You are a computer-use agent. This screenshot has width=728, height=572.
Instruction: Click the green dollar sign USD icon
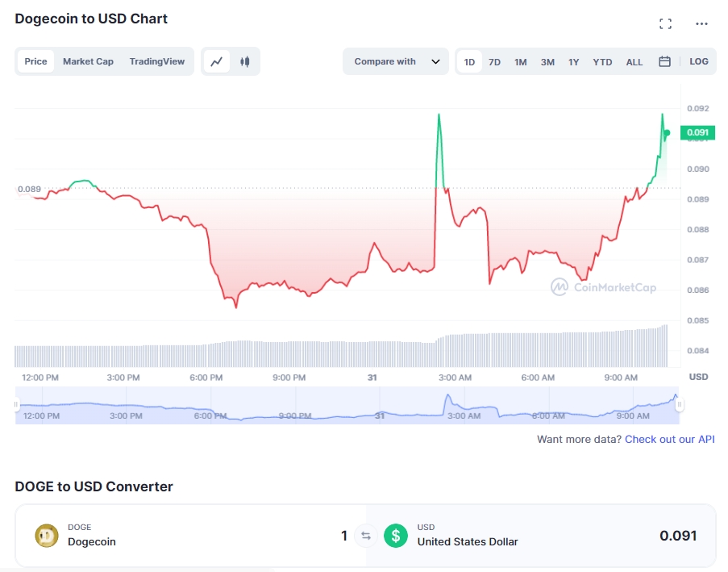point(396,536)
